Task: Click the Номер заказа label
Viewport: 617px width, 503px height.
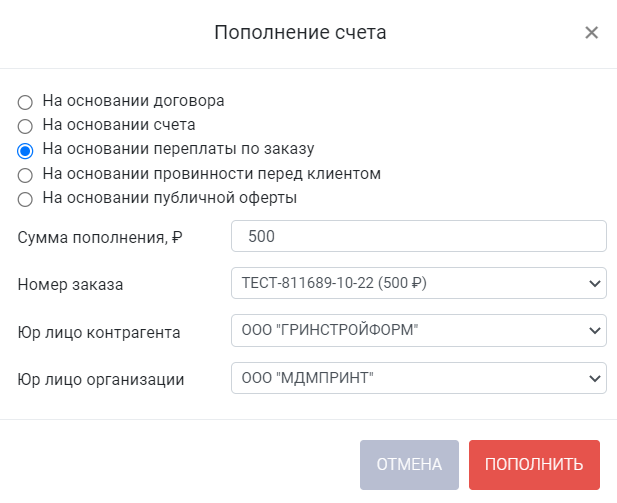Action: 70,285
